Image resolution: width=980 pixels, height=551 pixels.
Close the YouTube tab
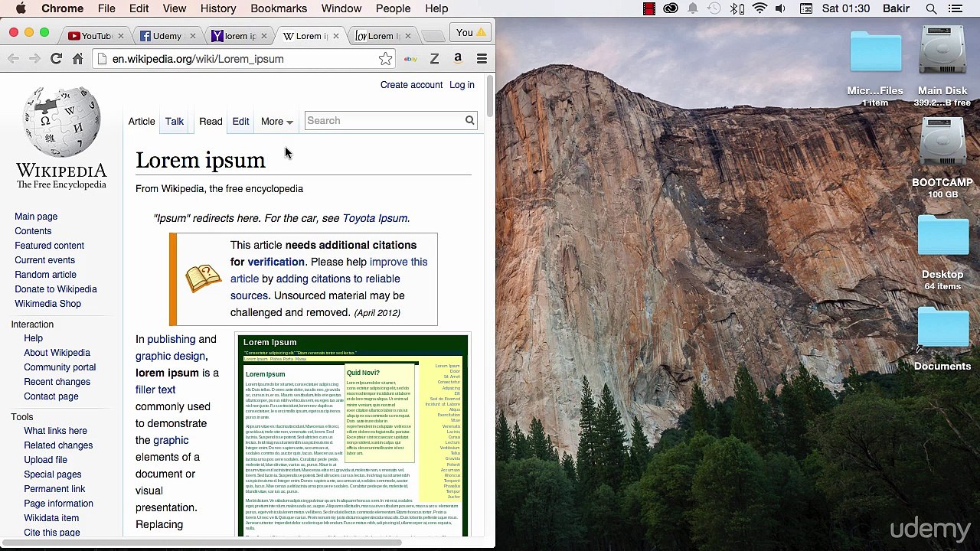pyautogui.click(x=121, y=36)
